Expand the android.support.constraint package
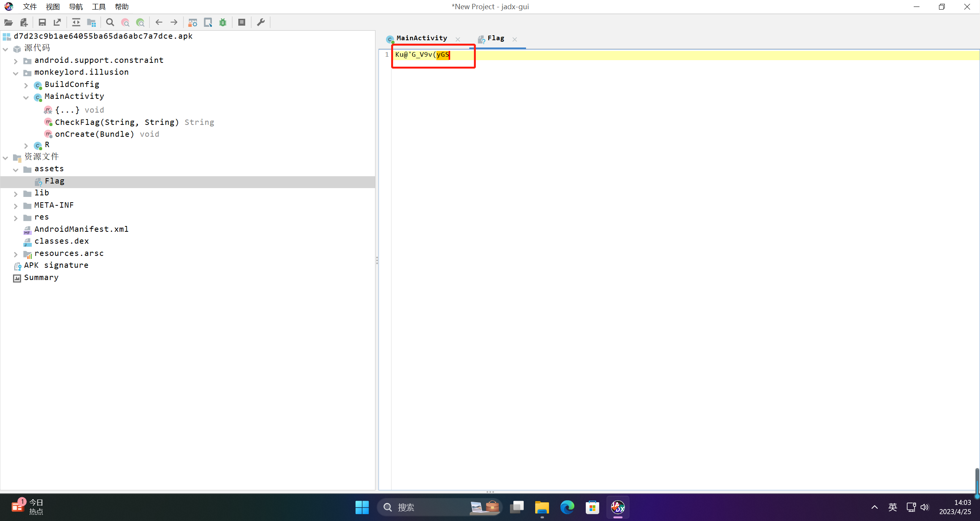This screenshot has height=521, width=980. [x=16, y=61]
